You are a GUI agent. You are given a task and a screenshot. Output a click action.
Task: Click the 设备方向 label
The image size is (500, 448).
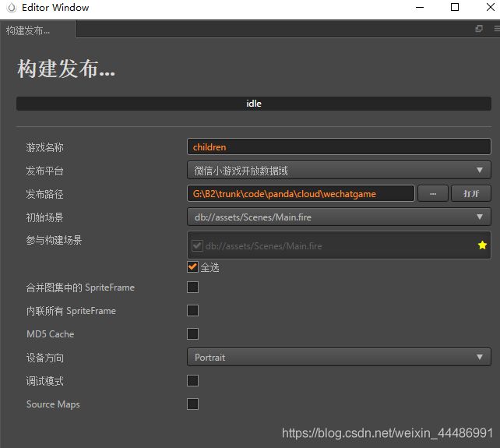tap(44, 358)
